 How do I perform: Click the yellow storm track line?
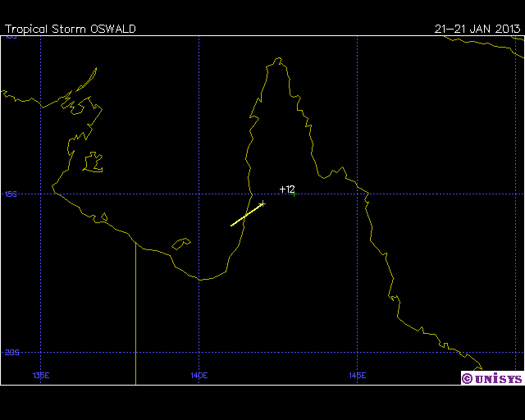click(246, 214)
